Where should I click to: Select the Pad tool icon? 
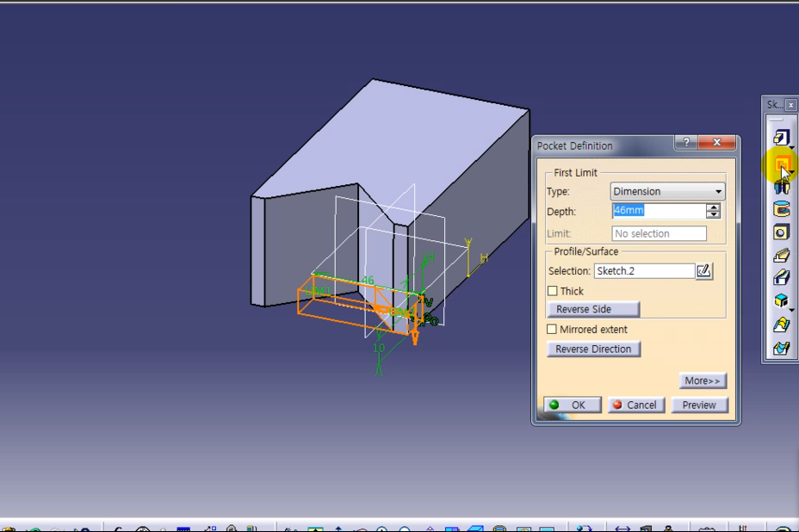tap(781, 138)
